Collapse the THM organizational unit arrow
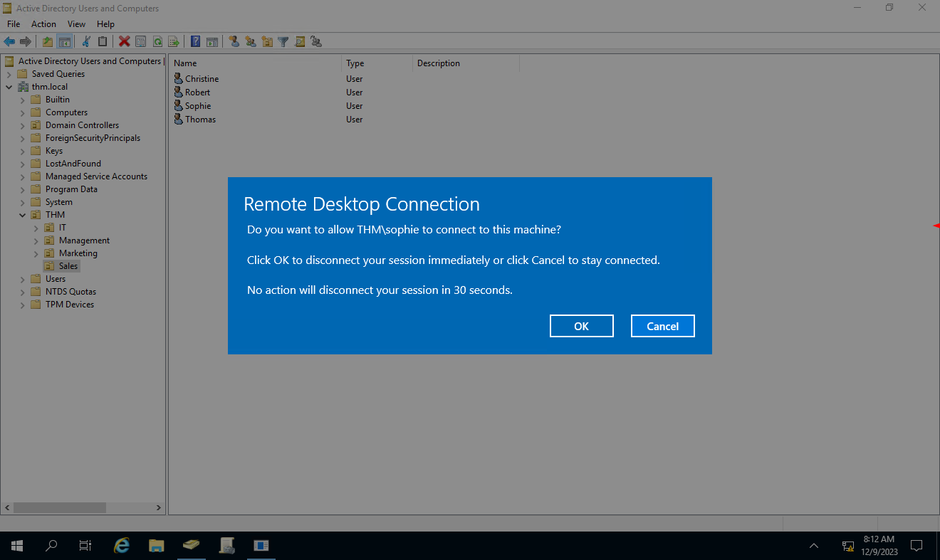This screenshot has height=560, width=940. 22,215
